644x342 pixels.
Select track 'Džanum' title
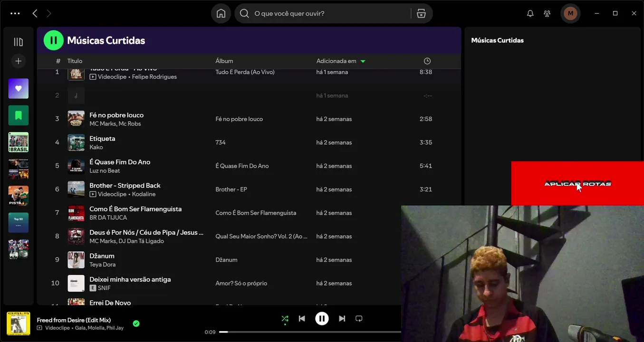pos(102,256)
